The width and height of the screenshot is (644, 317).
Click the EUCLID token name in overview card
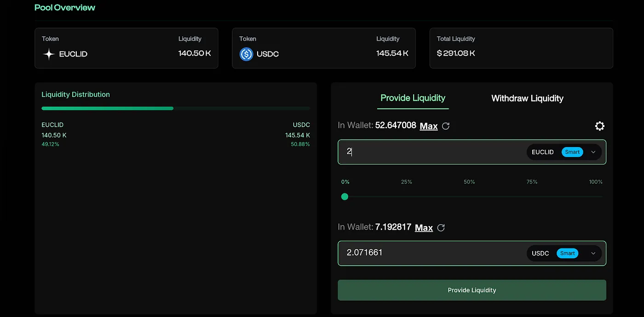click(x=73, y=54)
